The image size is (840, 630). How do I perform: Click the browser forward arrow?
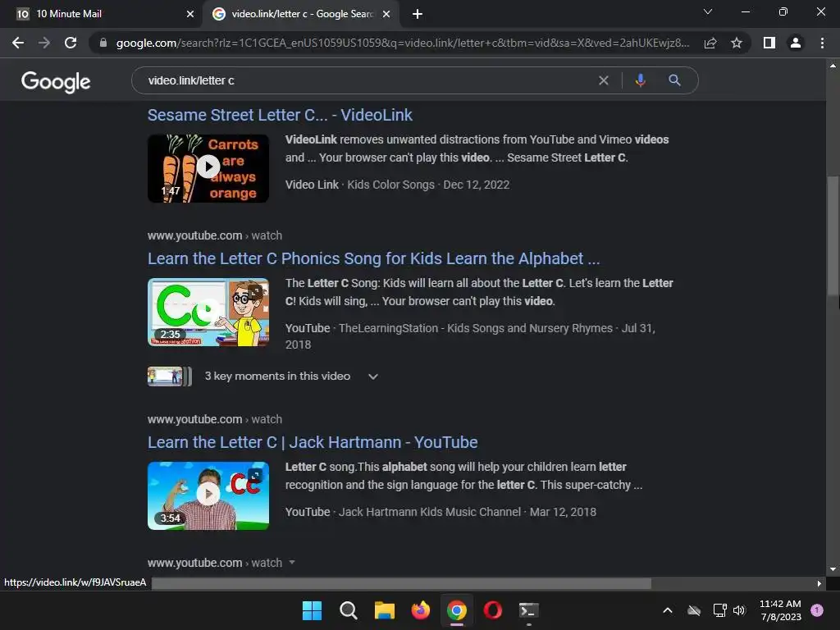coord(44,43)
